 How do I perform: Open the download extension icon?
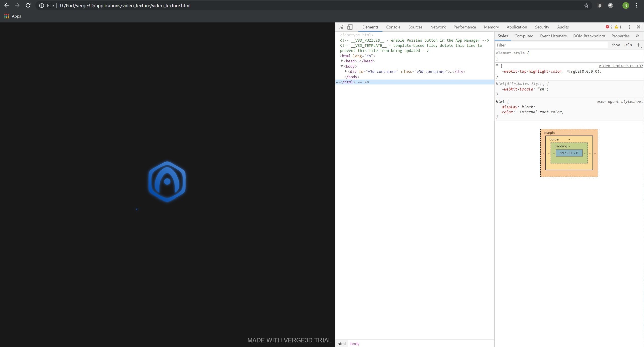(x=600, y=6)
